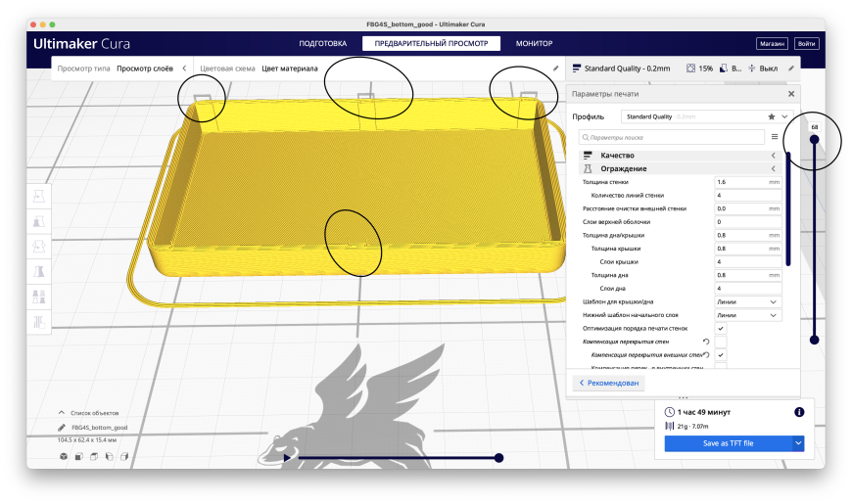The image size is (852, 504).
Task: Click the path simulation slider handle
Action: pos(498,458)
